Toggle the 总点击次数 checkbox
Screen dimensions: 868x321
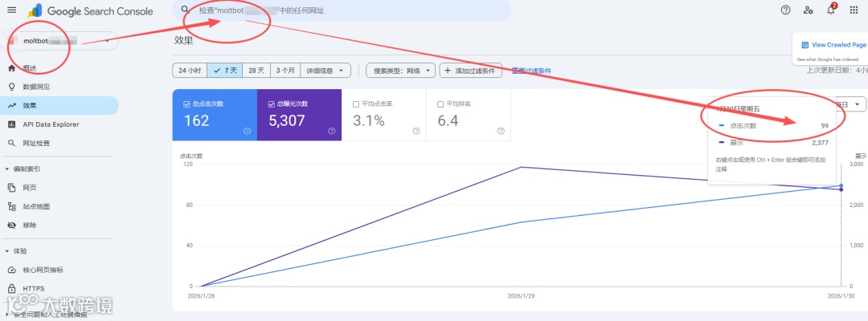click(186, 104)
